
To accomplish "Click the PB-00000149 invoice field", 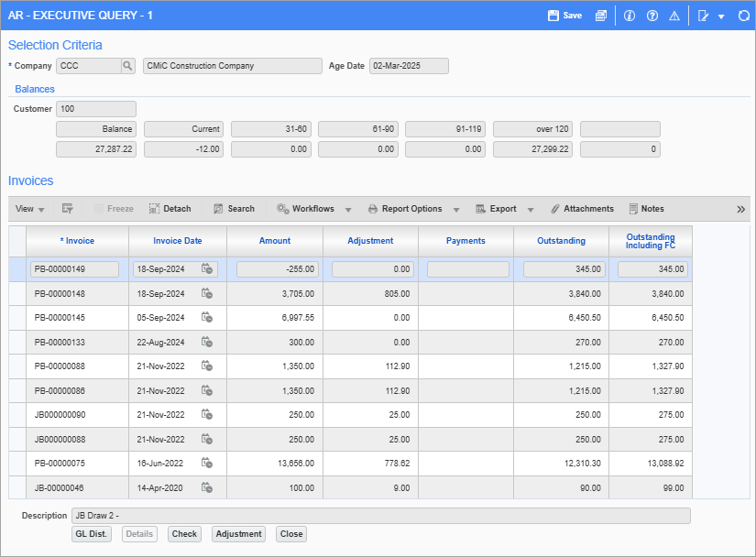I will (74, 269).
